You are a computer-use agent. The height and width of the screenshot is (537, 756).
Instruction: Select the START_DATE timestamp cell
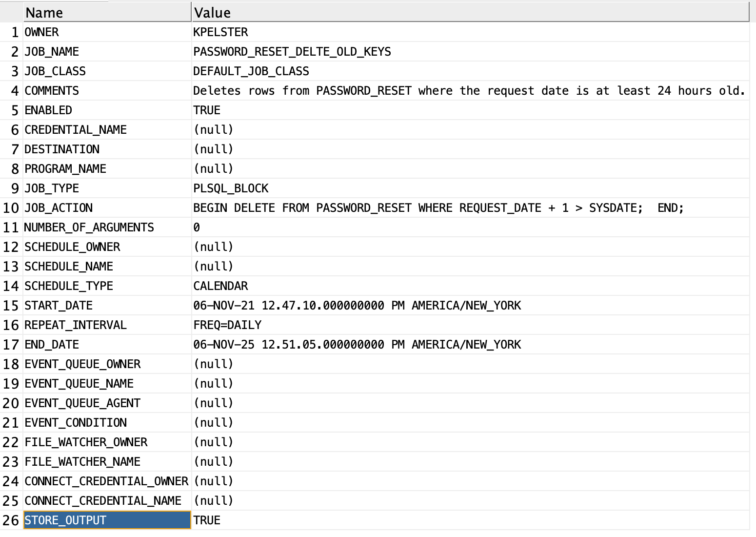357,305
